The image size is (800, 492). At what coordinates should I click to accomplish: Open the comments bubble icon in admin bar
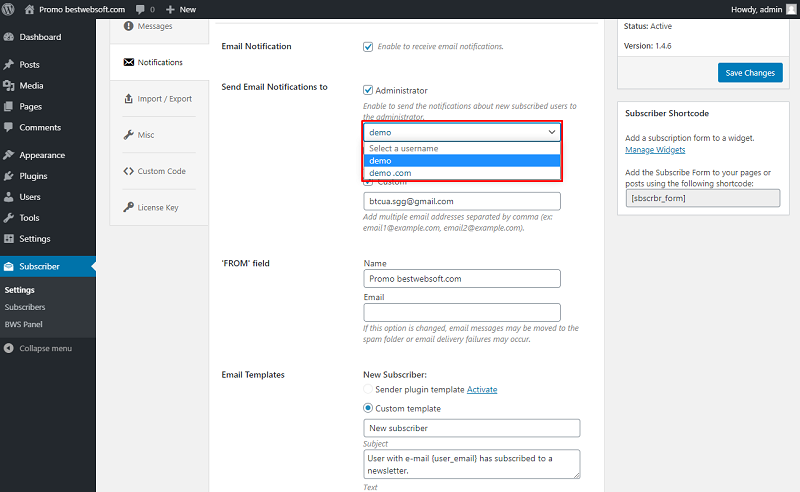pos(140,9)
